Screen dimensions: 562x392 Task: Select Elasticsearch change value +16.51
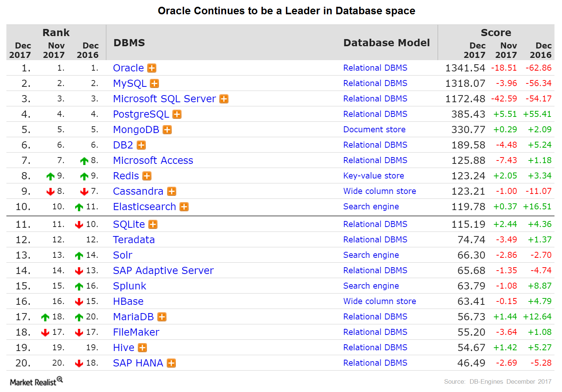537,207
